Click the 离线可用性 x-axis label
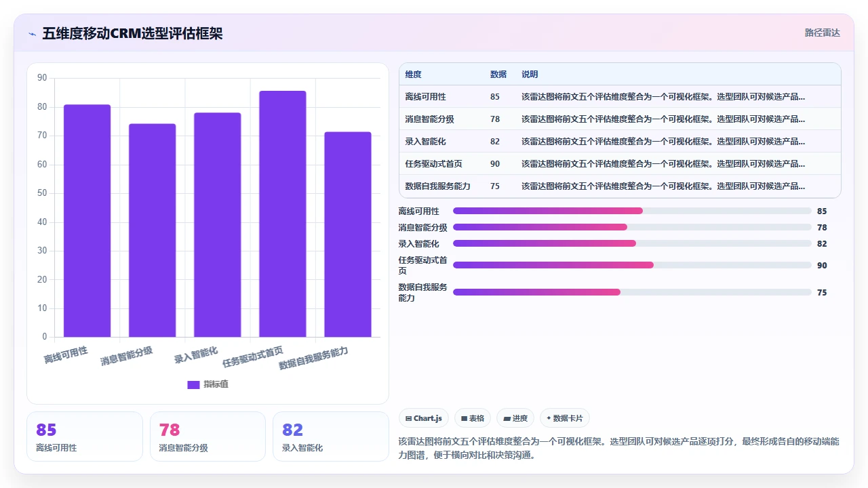This screenshot has height=488, width=868. pyautogui.click(x=66, y=354)
